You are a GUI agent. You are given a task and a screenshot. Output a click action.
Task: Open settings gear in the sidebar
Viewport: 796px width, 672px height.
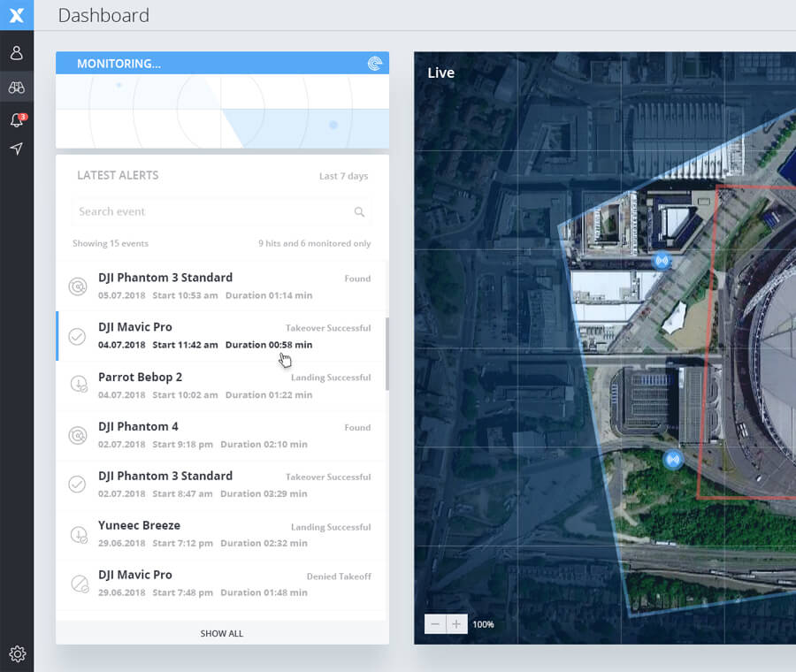[x=17, y=654]
